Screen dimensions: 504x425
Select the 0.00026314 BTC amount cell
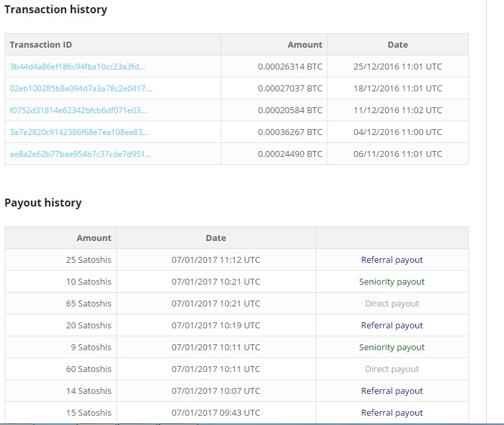coord(274,67)
